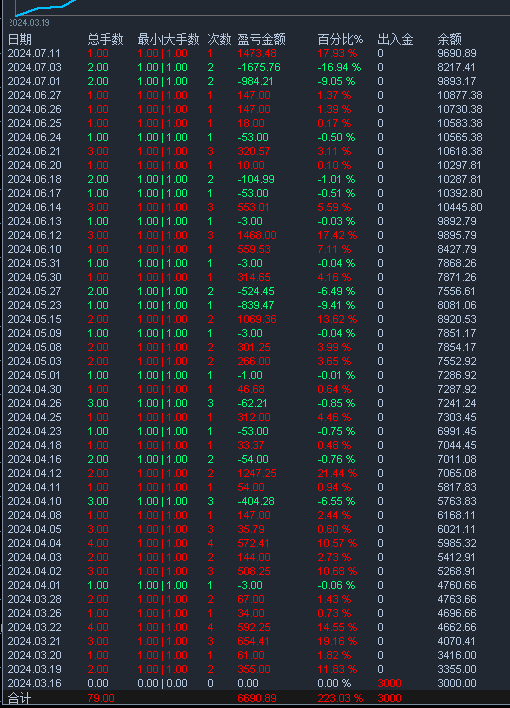Screen dimensions: 510x708
Task: Select the 盈亏金额 column header
Action: (x=262, y=39)
